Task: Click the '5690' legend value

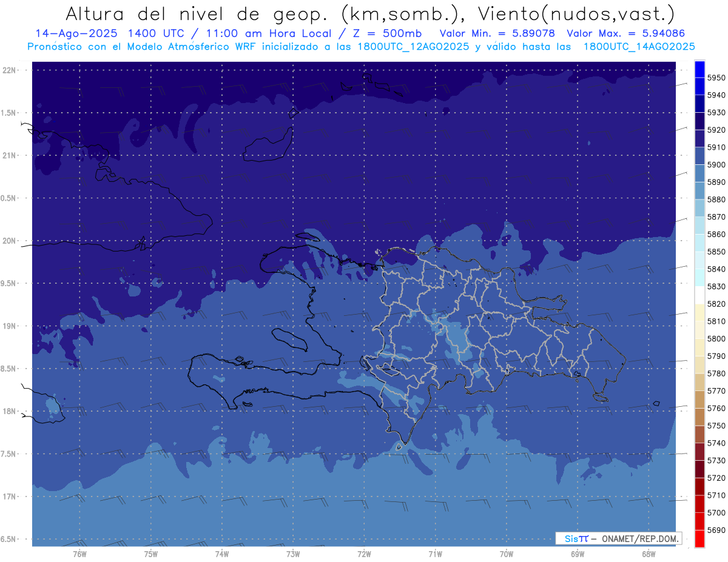Action: tap(716, 530)
